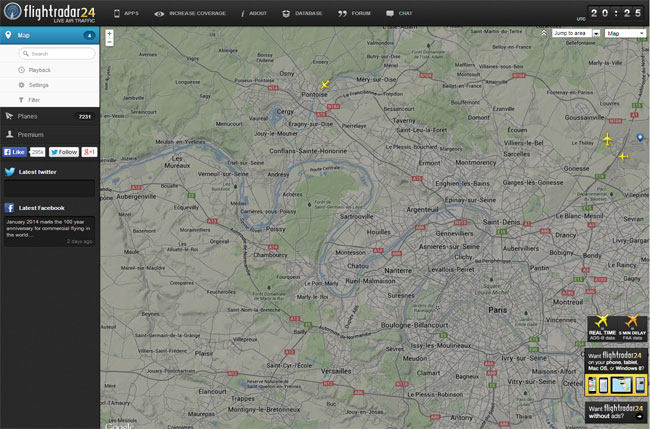Click the Flightradar24 logo
The height and width of the screenshot is (429, 650).
pos(49,13)
